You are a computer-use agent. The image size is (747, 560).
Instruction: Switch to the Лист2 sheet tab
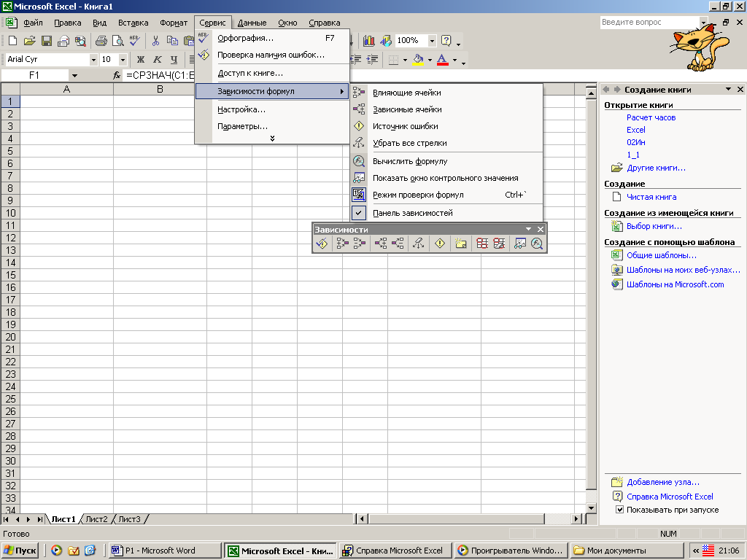tap(97, 519)
